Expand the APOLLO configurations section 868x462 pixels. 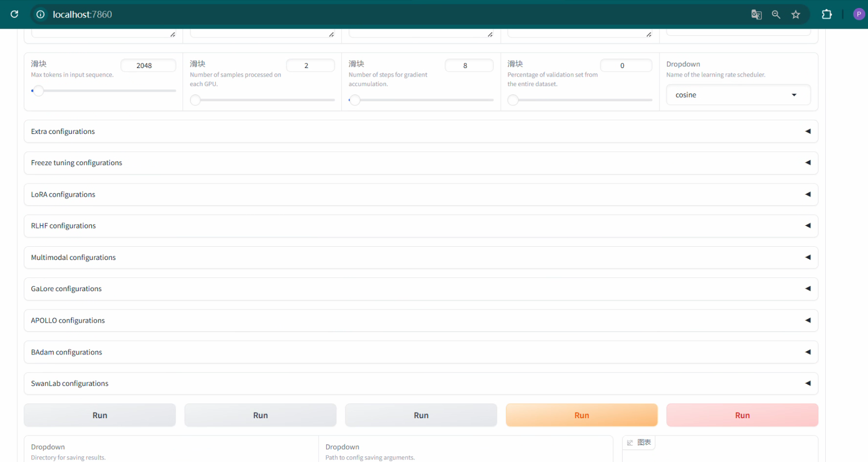(421, 321)
